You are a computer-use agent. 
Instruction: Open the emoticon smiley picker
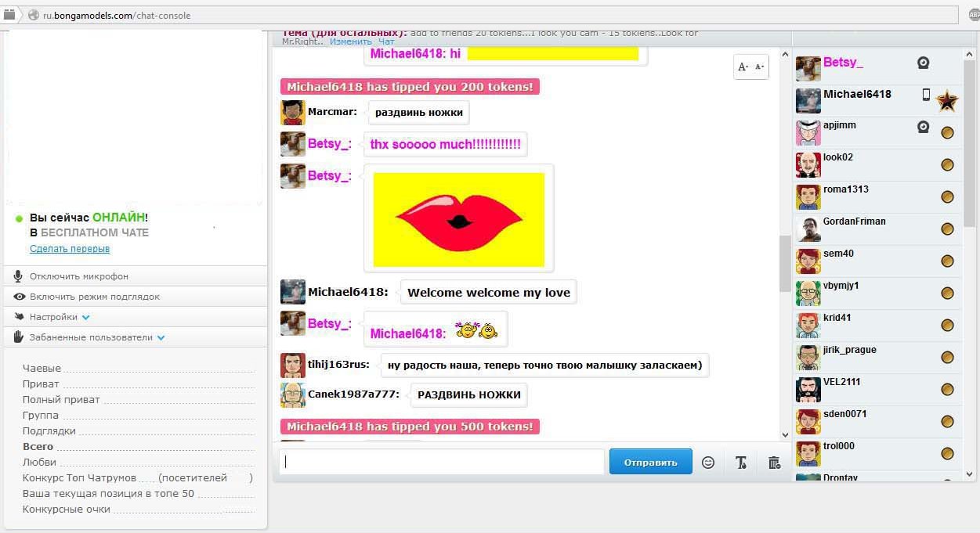tap(708, 462)
